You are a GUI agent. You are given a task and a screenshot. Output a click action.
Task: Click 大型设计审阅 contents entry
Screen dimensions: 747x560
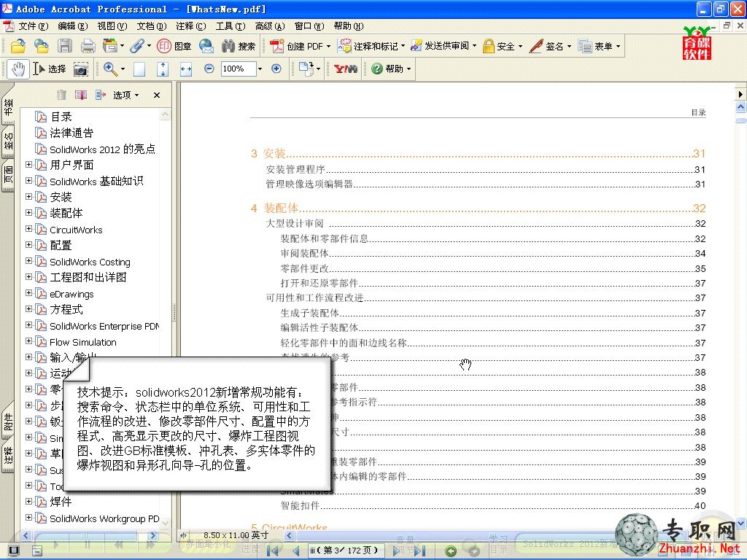pyautogui.click(x=485, y=223)
